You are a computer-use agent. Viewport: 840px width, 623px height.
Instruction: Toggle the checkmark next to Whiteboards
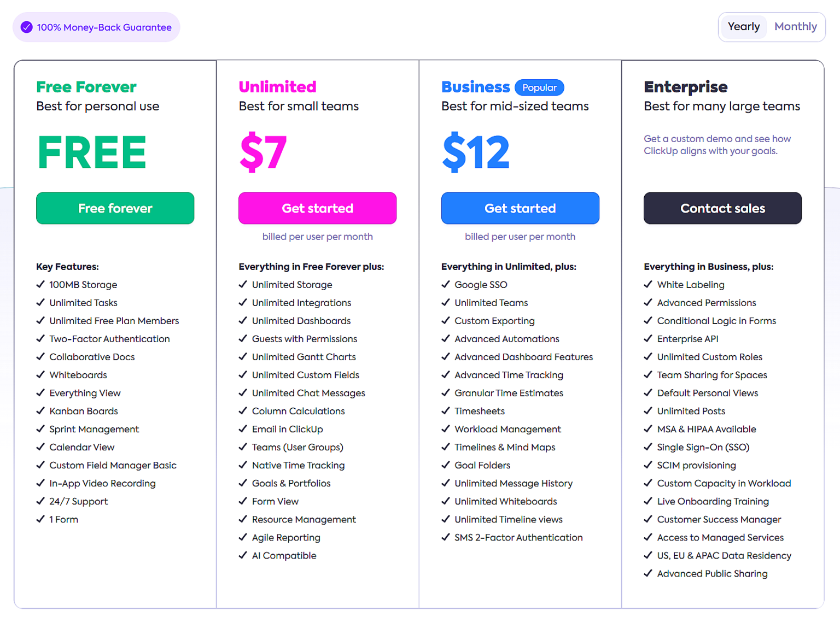coord(40,375)
